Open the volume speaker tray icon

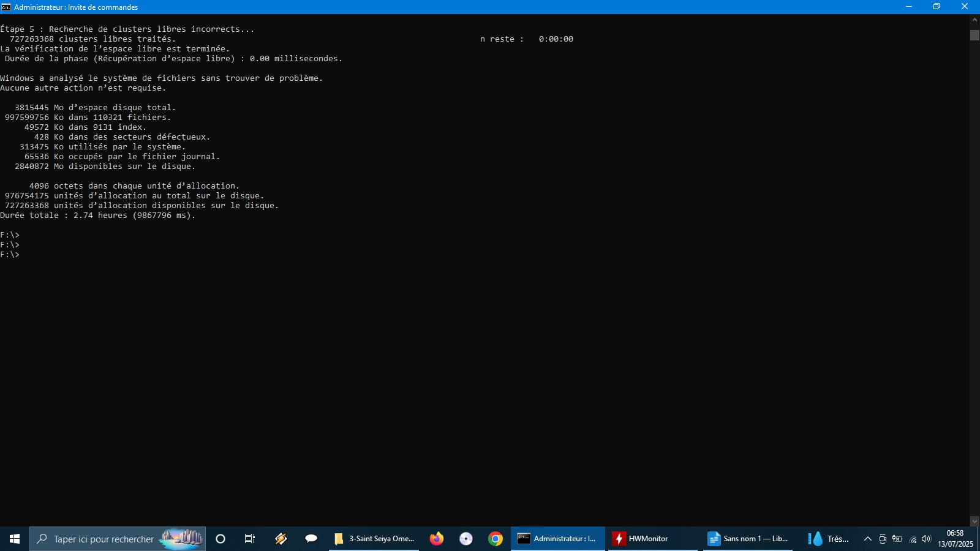tap(926, 539)
